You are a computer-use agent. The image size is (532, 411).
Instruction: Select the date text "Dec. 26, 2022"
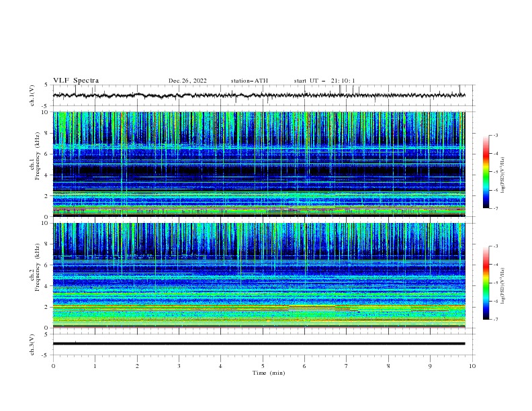click(x=187, y=81)
